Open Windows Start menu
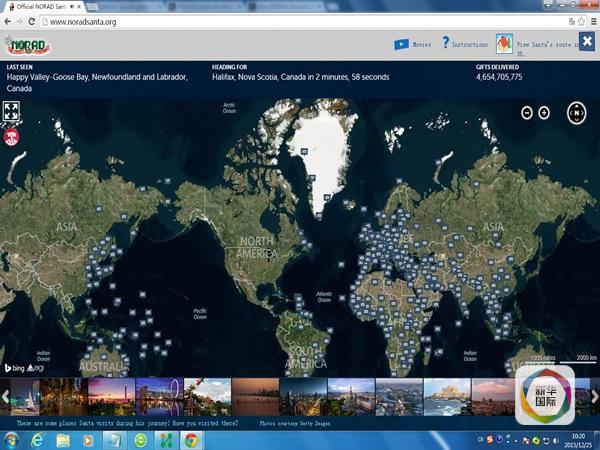 point(12,440)
